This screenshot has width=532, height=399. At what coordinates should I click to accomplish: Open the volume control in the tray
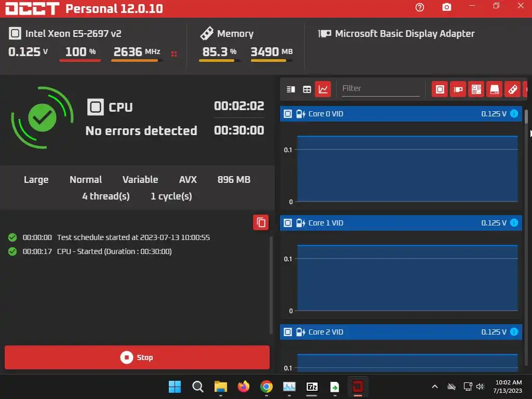click(480, 387)
